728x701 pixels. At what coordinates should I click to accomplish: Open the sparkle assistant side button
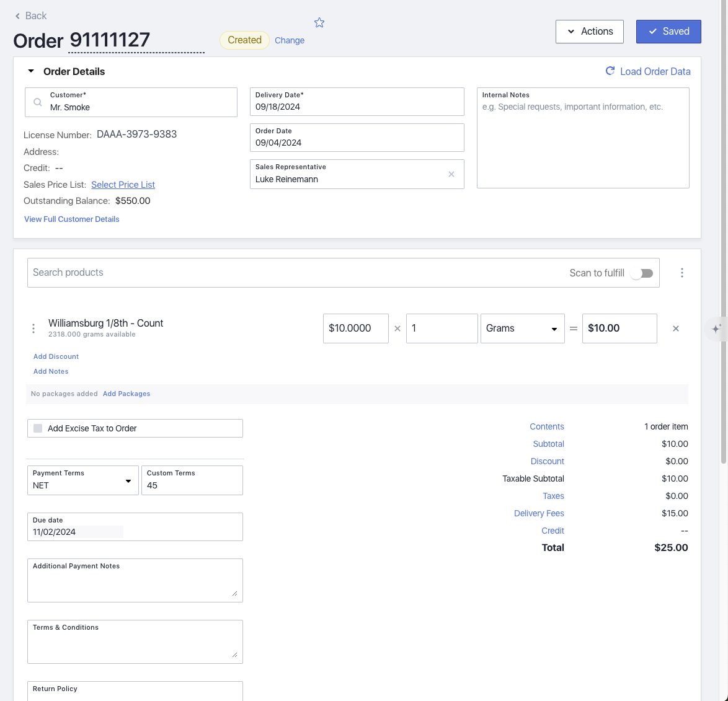[716, 328]
